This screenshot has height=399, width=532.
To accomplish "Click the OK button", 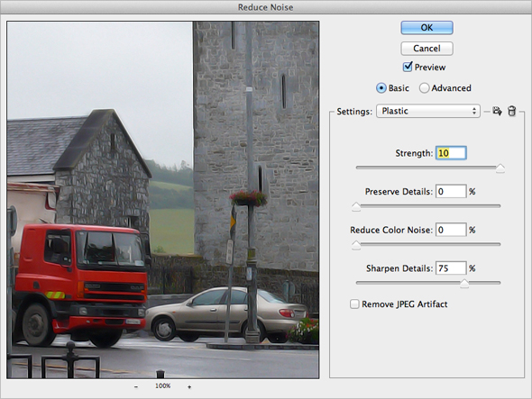I will (x=427, y=27).
